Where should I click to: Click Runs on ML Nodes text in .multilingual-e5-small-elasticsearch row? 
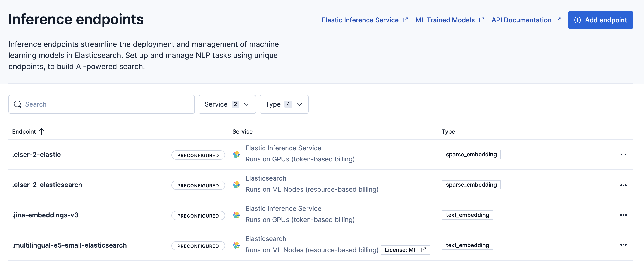tap(312, 250)
